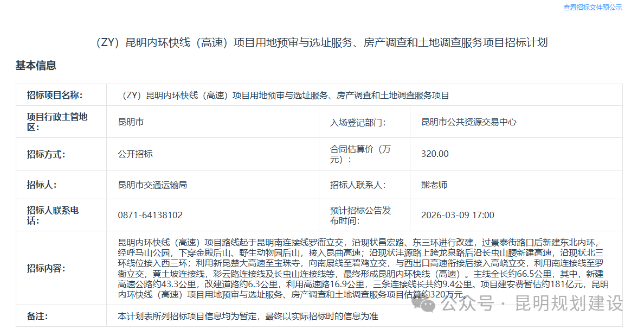Click the page title about 昆明内环快线项目招标计划
The width and height of the screenshot is (644, 329).
(321, 42)
